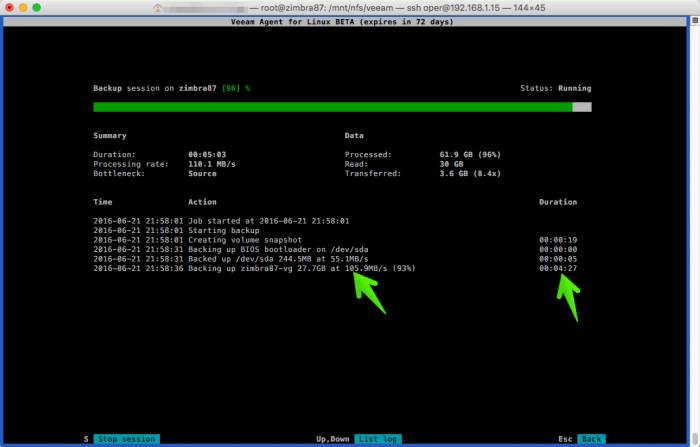Image resolution: width=700 pixels, height=447 pixels.
Task: Click the Time column header
Action: [103, 202]
